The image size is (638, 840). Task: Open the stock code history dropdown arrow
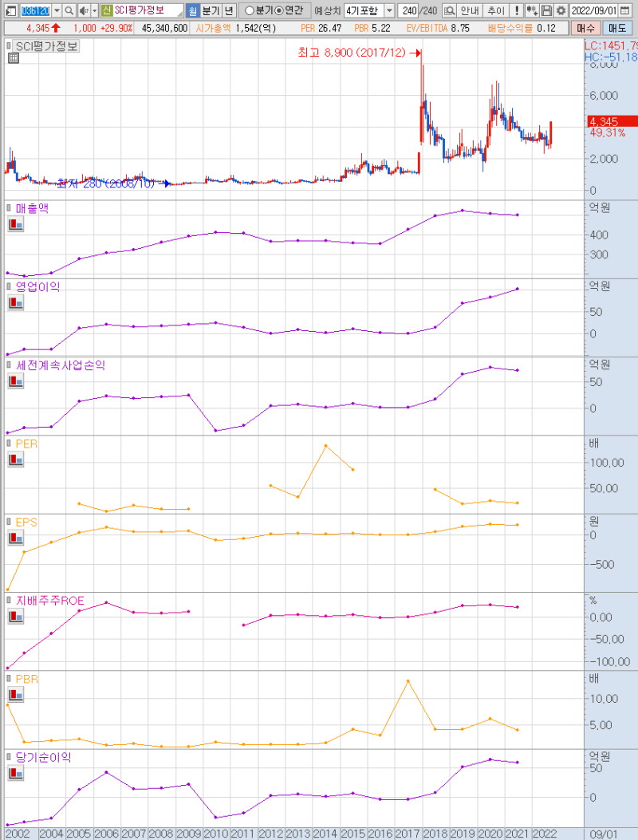(57, 10)
